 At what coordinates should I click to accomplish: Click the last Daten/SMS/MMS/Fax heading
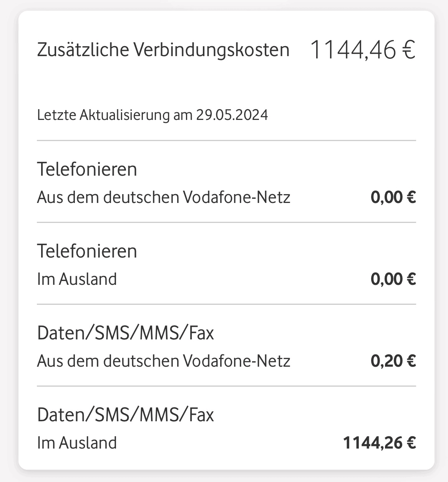[x=125, y=415]
